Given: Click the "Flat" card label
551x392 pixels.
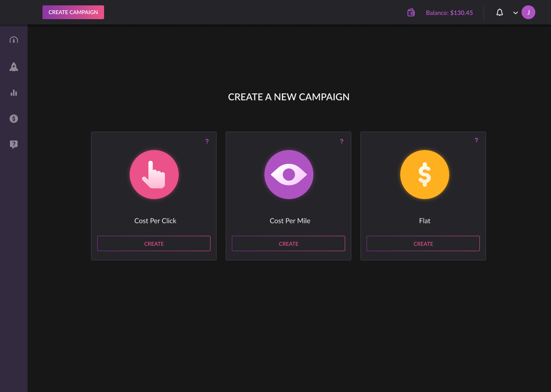Looking at the screenshot, I should (425, 221).
